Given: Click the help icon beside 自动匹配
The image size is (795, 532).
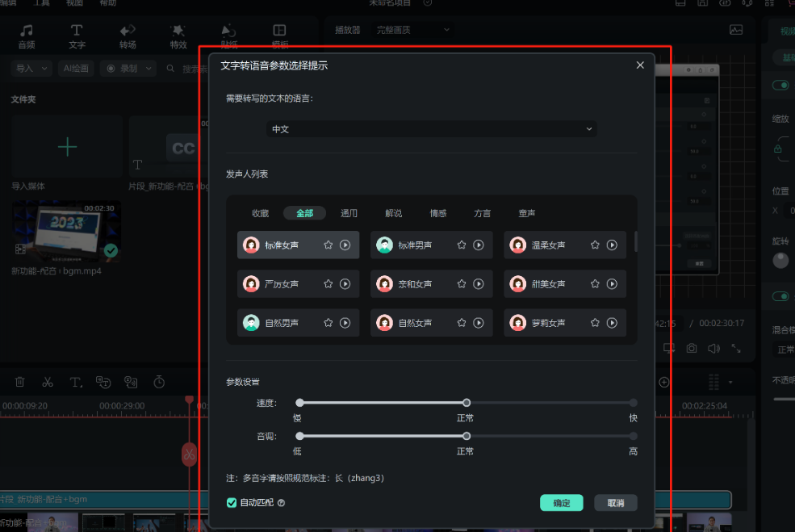Looking at the screenshot, I should click(x=282, y=503).
